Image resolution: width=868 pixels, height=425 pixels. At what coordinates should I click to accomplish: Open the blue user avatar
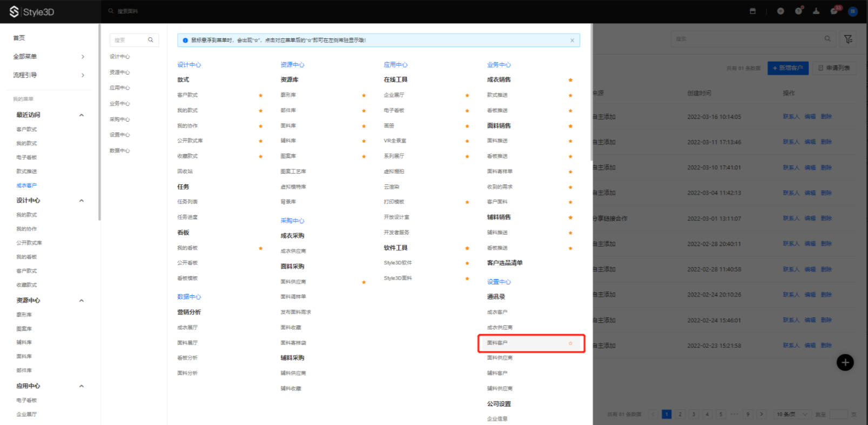(853, 11)
